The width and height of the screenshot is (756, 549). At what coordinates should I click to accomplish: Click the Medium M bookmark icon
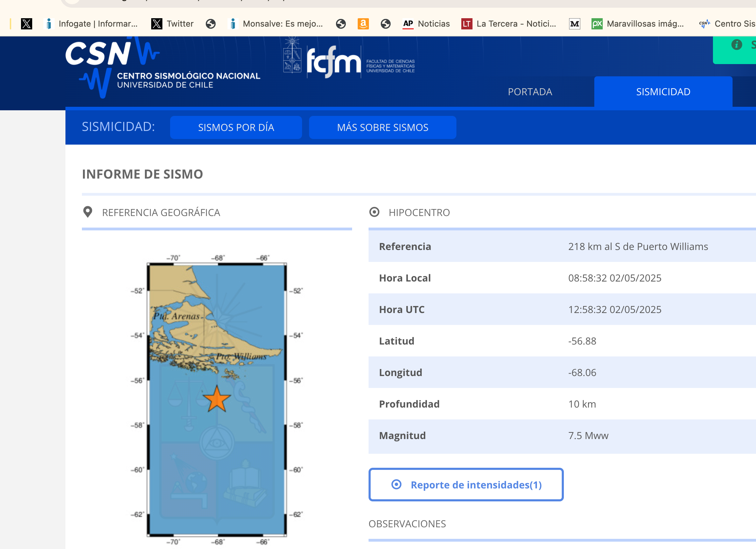tap(574, 24)
